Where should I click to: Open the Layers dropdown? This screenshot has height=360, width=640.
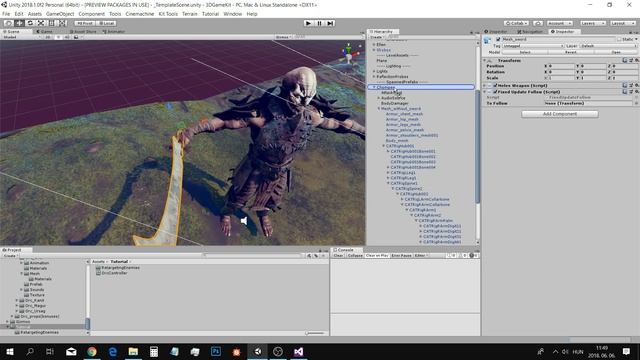pyautogui.click(x=592, y=23)
